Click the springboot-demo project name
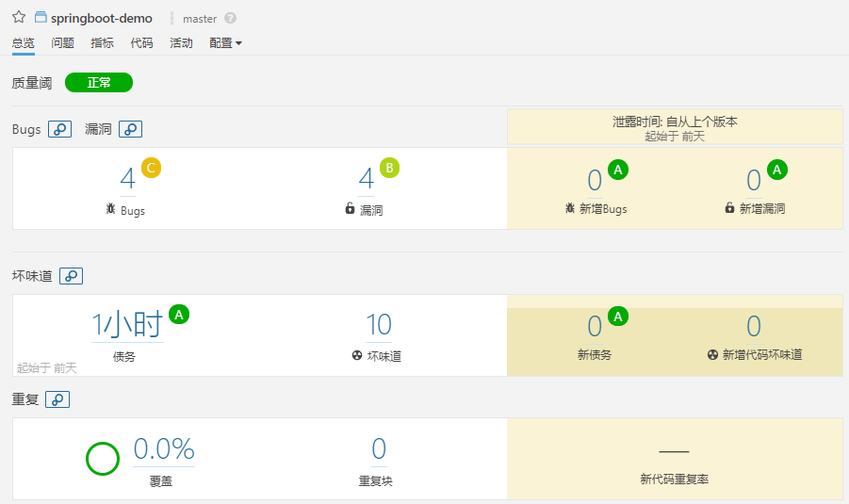This screenshot has width=849, height=504. click(x=101, y=18)
